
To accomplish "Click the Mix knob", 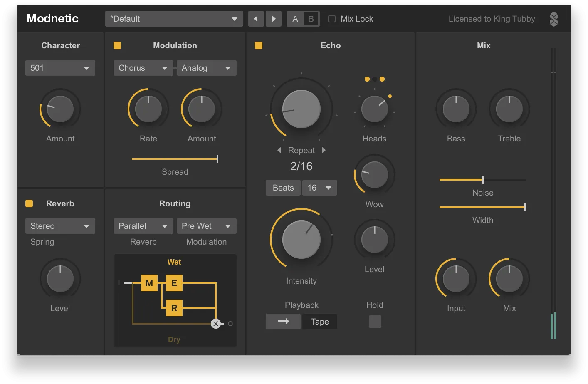I will 509,279.
